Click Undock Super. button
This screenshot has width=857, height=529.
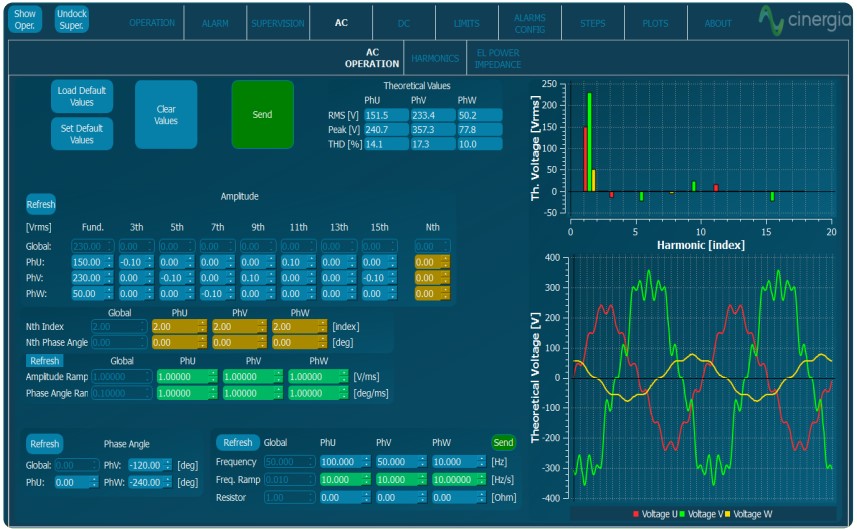71,20
